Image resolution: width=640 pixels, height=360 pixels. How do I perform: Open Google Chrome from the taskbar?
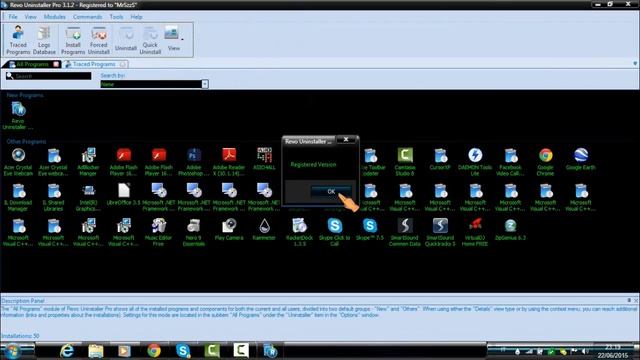(154, 351)
